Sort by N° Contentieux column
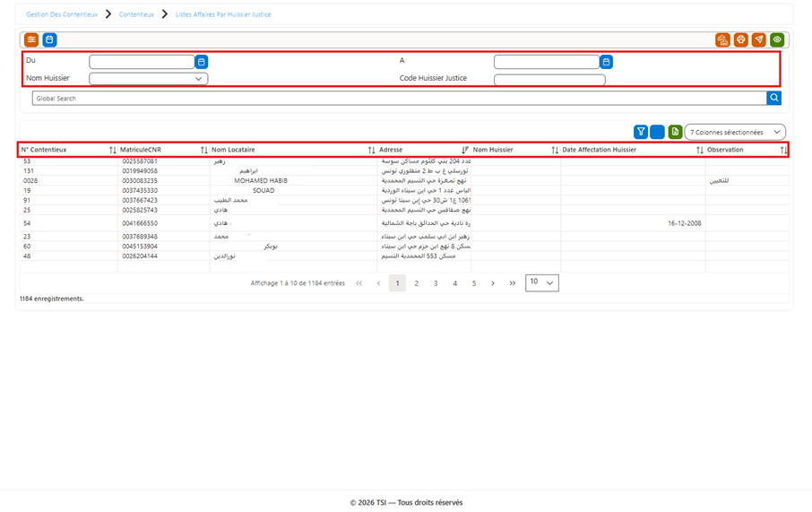Screen dimensions: 812x512 pos(112,150)
